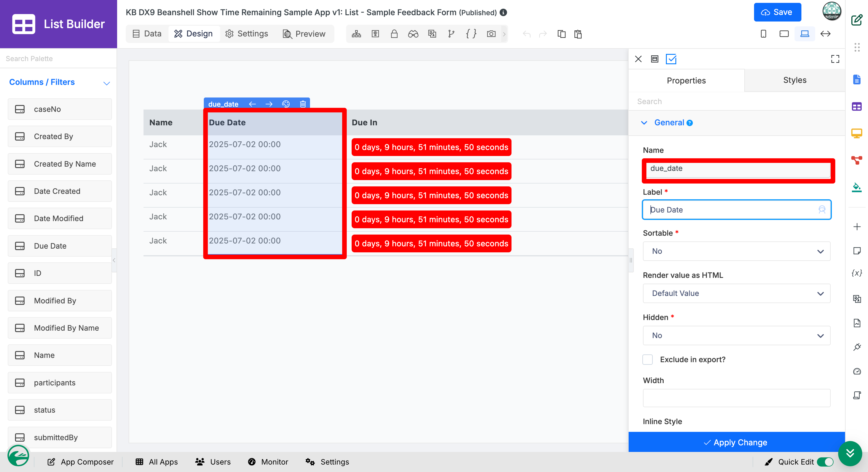The width and height of the screenshot is (868, 472).
Task: Click the paste element icon
Action: (578, 34)
